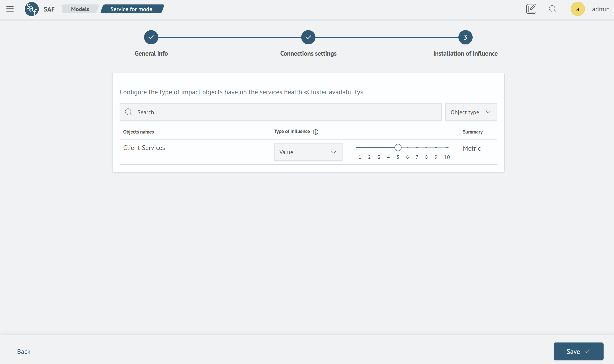Click the General info step label
Viewport: 614px width, 364px height.
point(151,53)
